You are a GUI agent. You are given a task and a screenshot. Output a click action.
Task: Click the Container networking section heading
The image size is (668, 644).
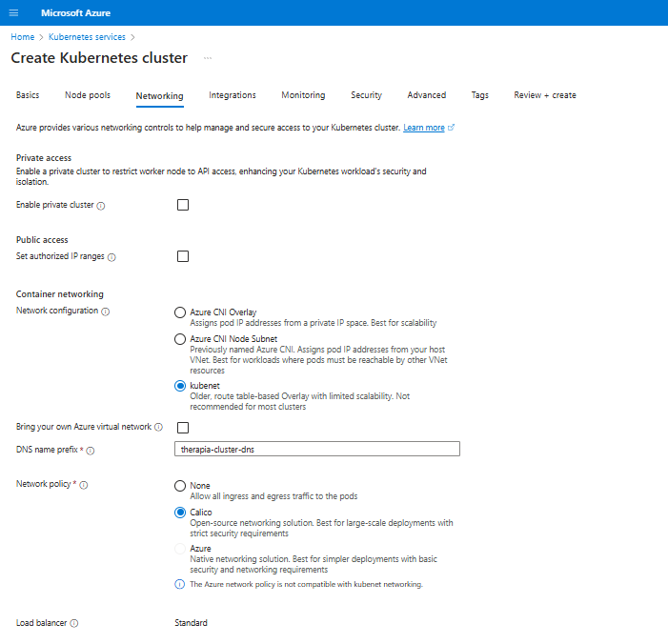click(60, 294)
